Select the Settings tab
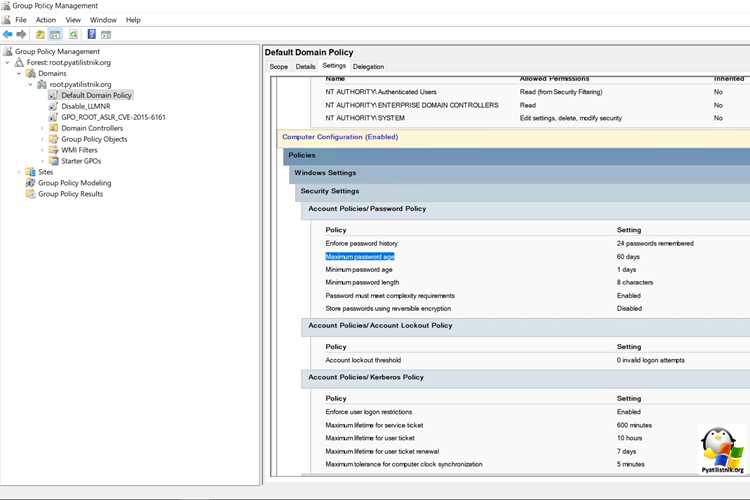Image resolution: width=750 pixels, height=500 pixels. (334, 66)
